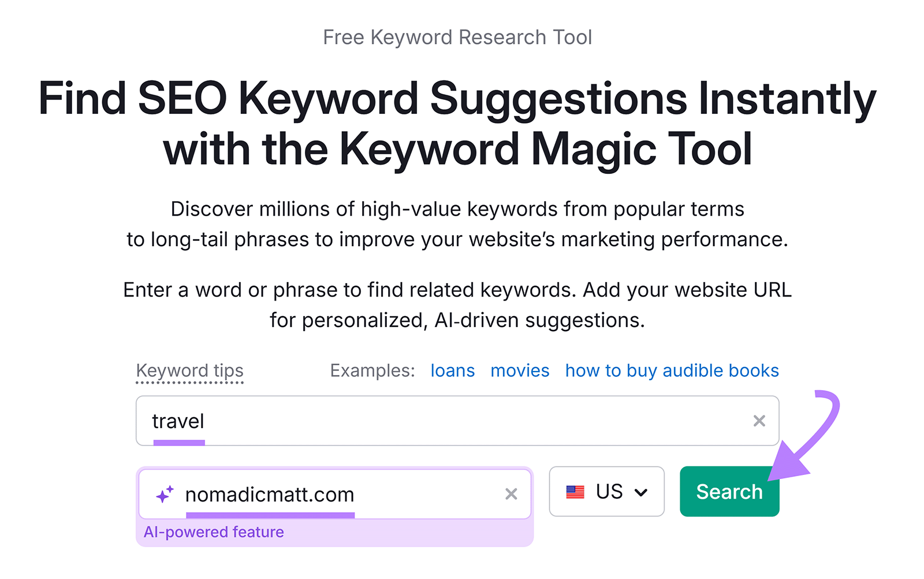Click the "loans" example keyword
924x579 pixels.
point(452,370)
